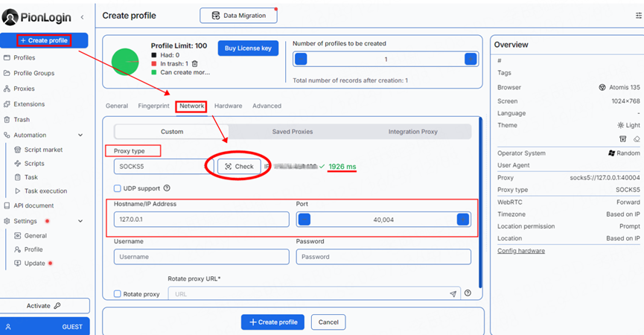This screenshot has height=335, width=644.
Task: Collapse the Settings section in sidebar
Action: coord(80,221)
